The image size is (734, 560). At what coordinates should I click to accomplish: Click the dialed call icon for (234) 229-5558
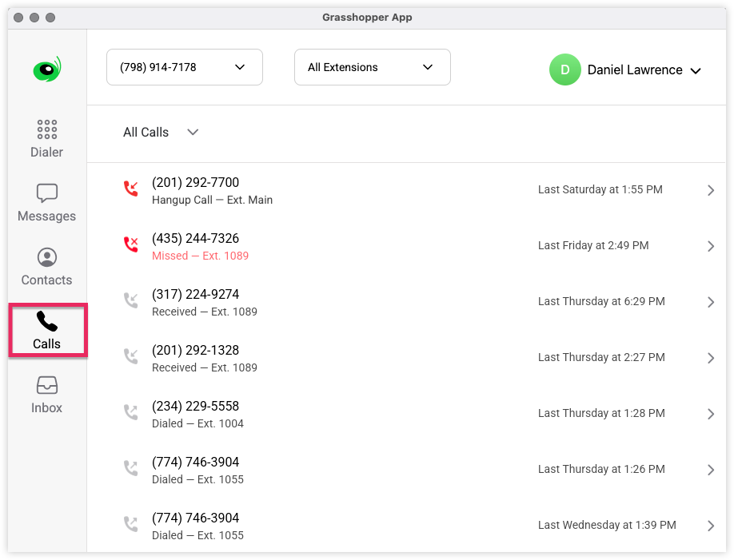[130, 412]
